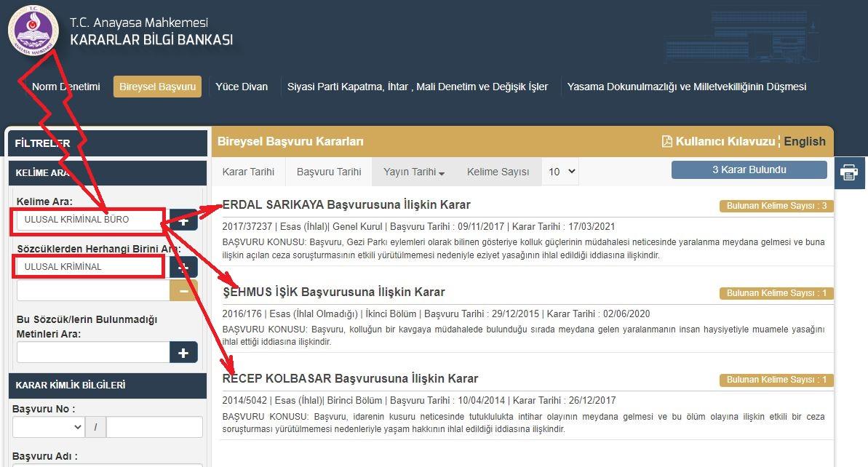Sort results by Karar Tarihi
The width and height of the screenshot is (868, 467).
click(x=248, y=172)
